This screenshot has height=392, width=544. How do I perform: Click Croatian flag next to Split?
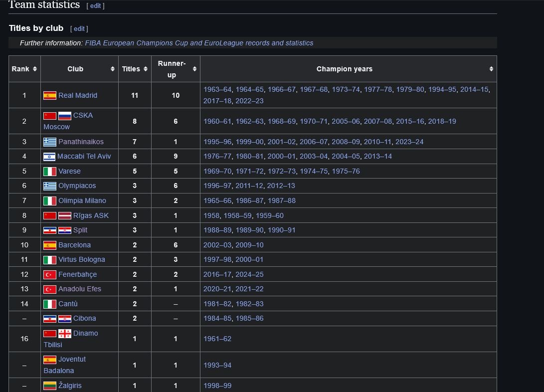click(64, 230)
